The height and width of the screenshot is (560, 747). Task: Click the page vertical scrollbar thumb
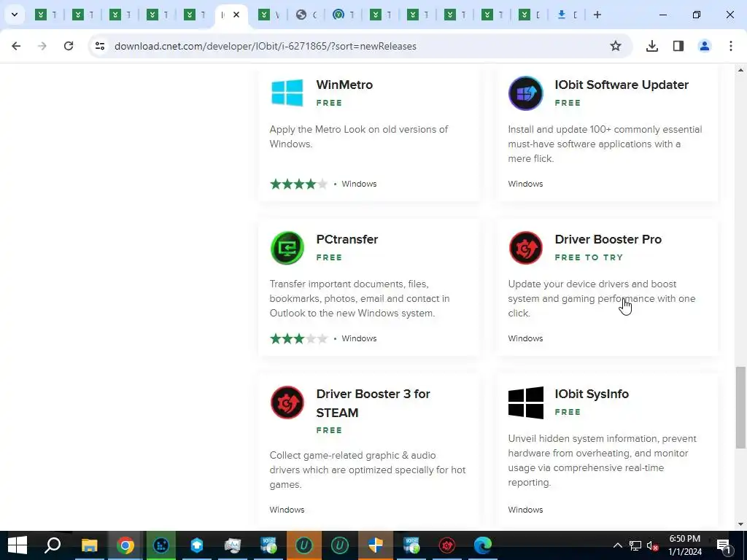(740, 408)
